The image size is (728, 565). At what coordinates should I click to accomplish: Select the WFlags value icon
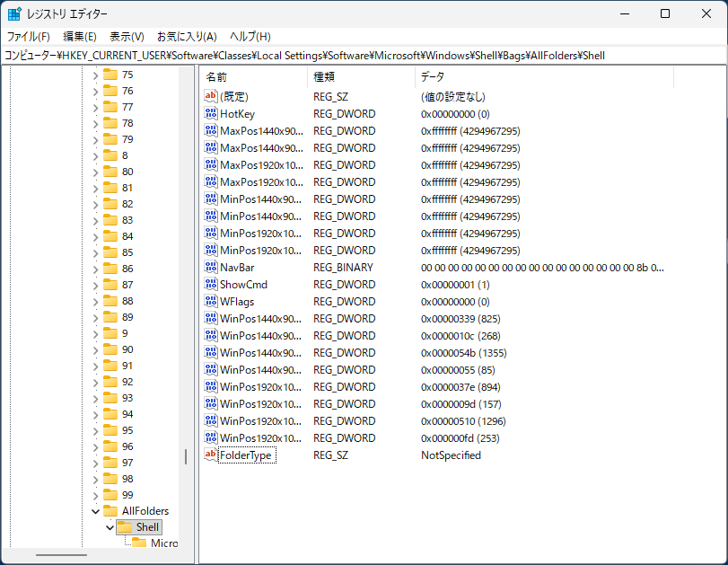click(211, 302)
